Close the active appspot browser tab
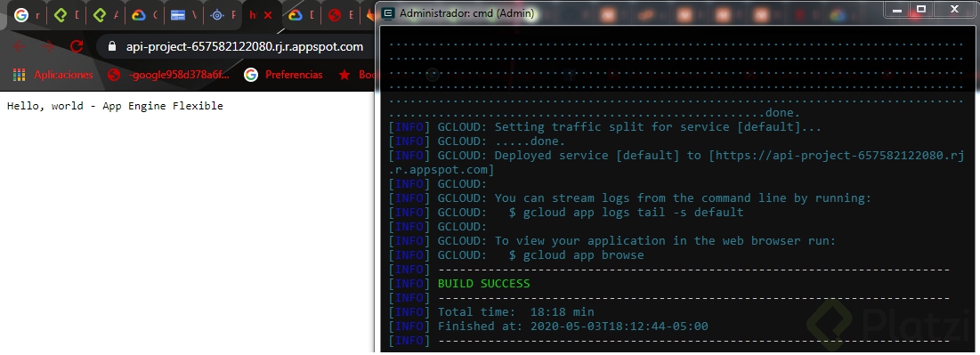 [x=268, y=16]
